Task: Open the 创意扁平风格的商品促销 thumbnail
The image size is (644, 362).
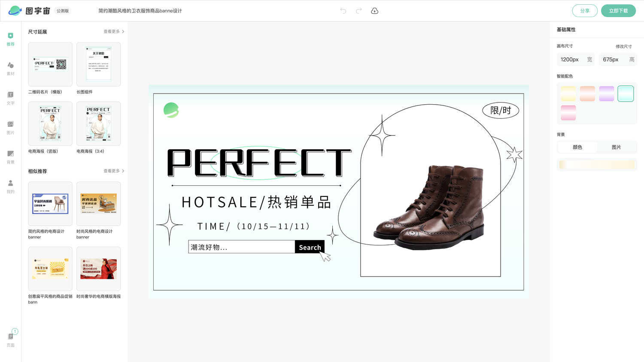Action: tap(50, 269)
